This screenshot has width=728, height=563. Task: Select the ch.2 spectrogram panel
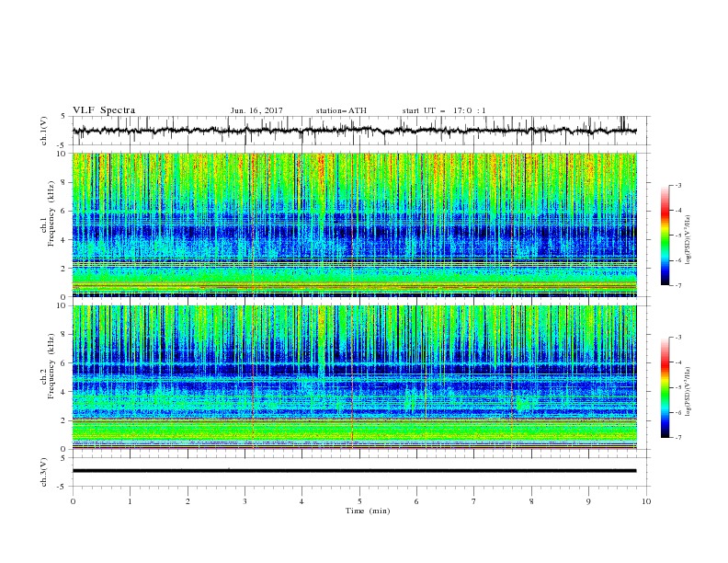pyautogui.click(x=355, y=377)
